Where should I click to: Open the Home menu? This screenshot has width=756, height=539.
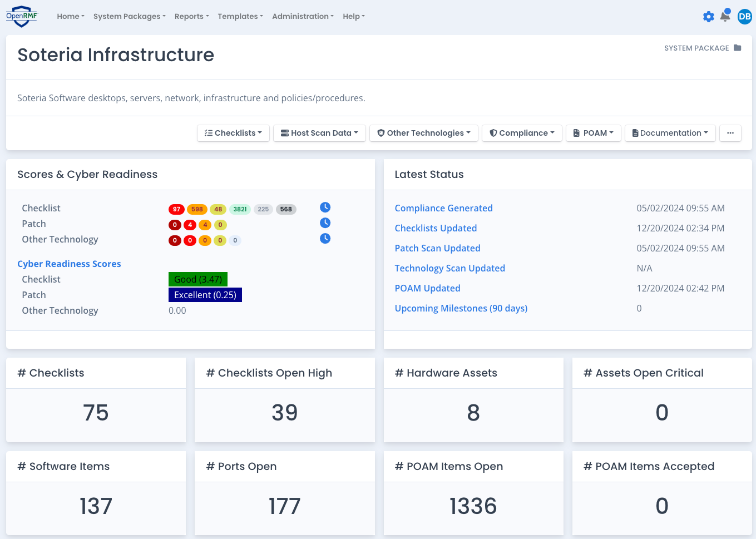pos(71,16)
